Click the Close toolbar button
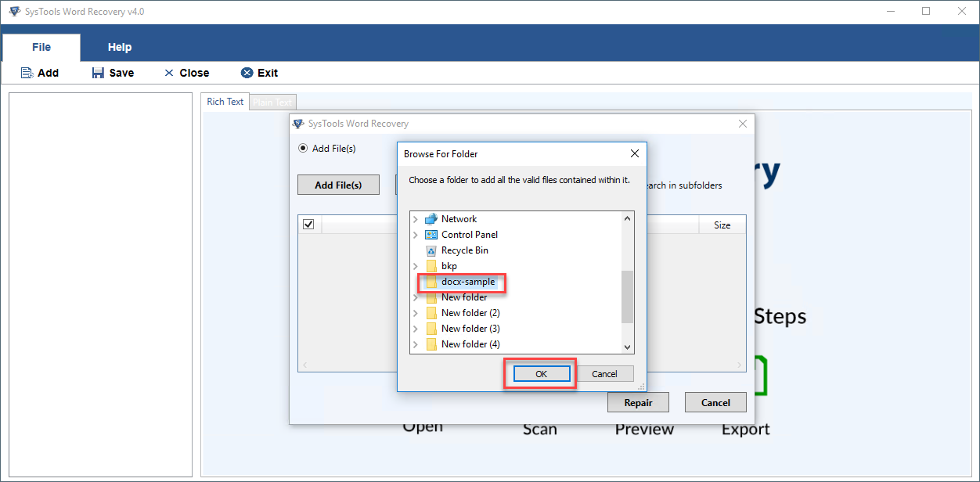This screenshot has height=482, width=980. pos(186,73)
